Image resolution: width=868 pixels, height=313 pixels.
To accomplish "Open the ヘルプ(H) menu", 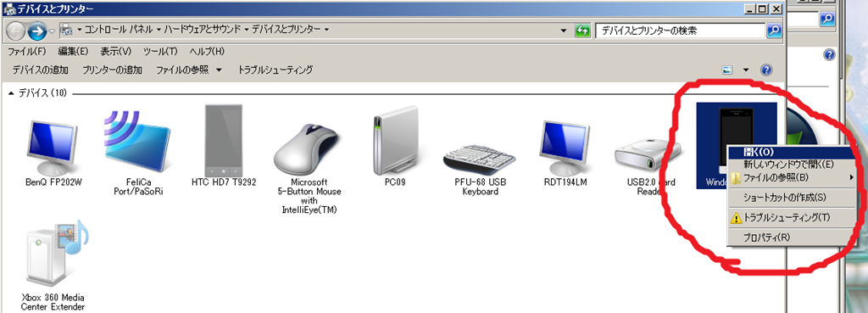I will [x=207, y=52].
